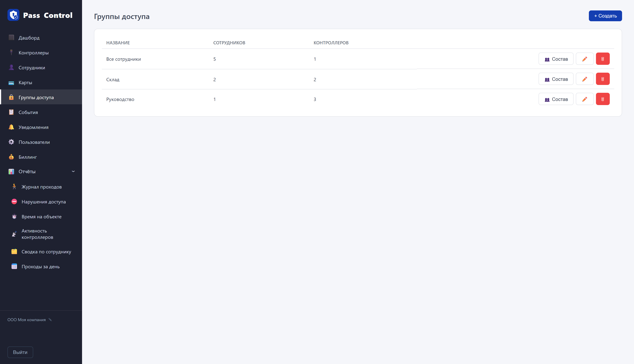The image size is (634, 364).
Task: Click the Нарушения доступа no-entry icon
Action: 14,202
